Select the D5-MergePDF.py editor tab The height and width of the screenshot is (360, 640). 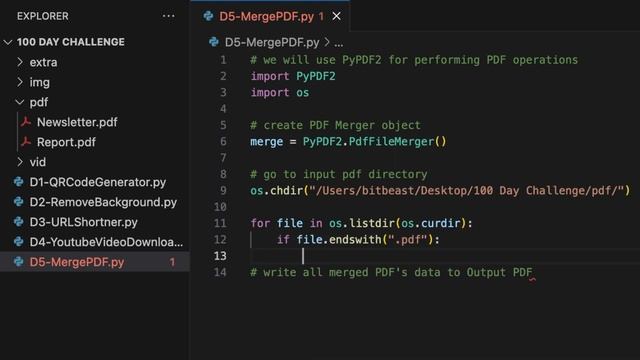point(269,16)
